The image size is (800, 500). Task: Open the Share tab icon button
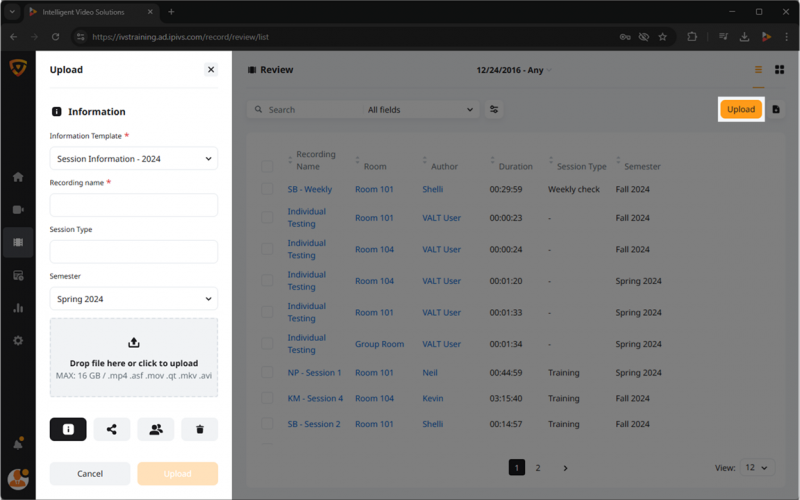pyautogui.click(x=112, y=430)
